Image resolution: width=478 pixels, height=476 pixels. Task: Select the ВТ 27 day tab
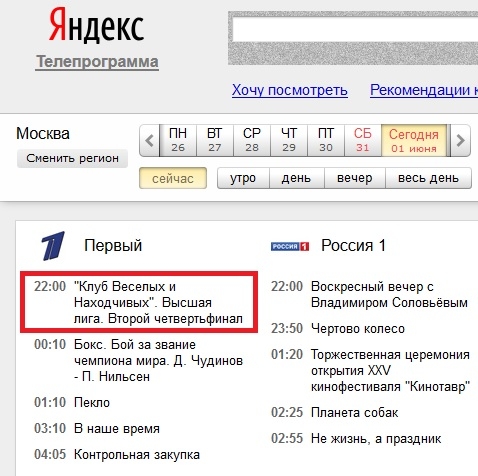tap(215, 140)
